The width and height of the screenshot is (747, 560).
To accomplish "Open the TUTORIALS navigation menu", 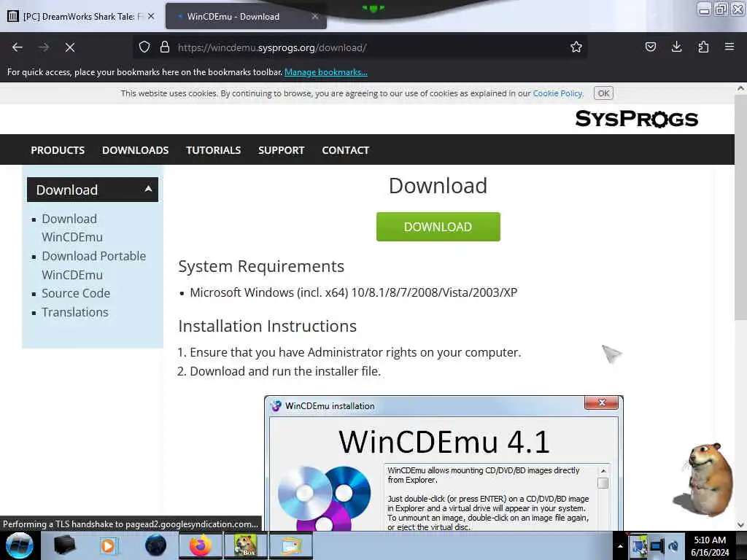I will click(x=214, y=150).
